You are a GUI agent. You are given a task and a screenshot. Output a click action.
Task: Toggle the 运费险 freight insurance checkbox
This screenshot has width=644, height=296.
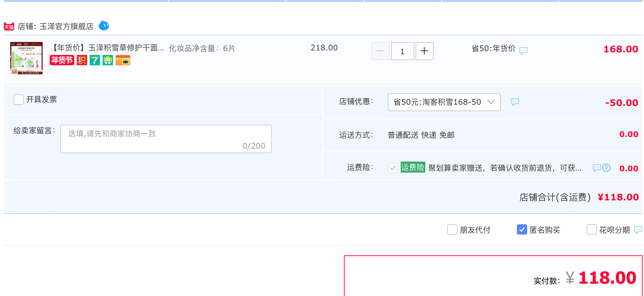[393, 168]
